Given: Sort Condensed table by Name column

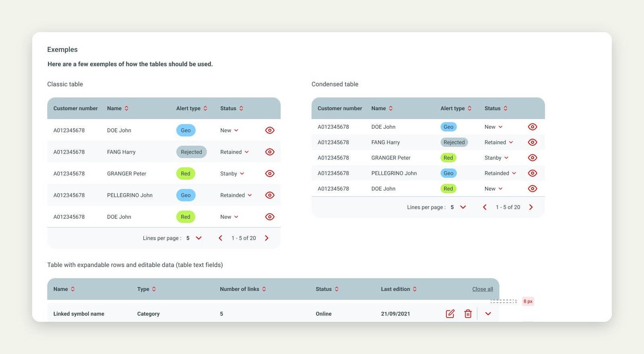Looking at the screenshot, I should pos(391,108).
